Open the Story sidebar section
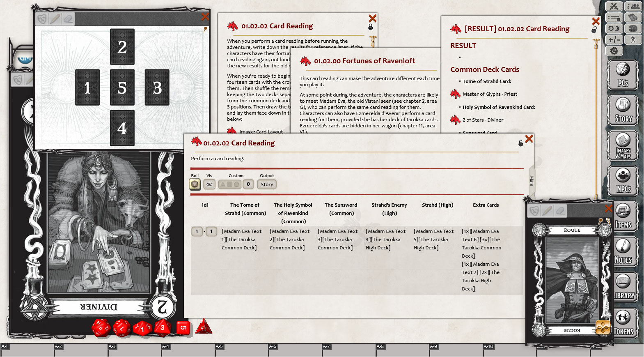Image resolution: width=644 pixels, height=357 pixels. [623, 111]
